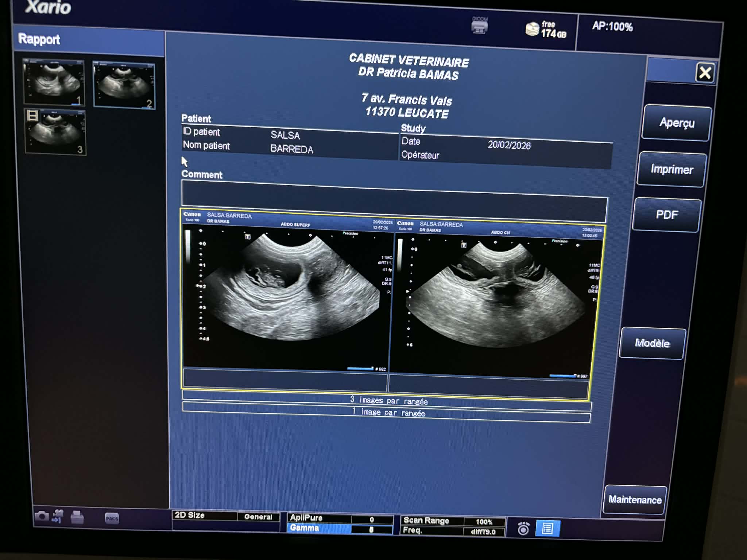Screen dimensions: 747x560
Task: Click the highlighted report list icon
Action: (547, 528)
